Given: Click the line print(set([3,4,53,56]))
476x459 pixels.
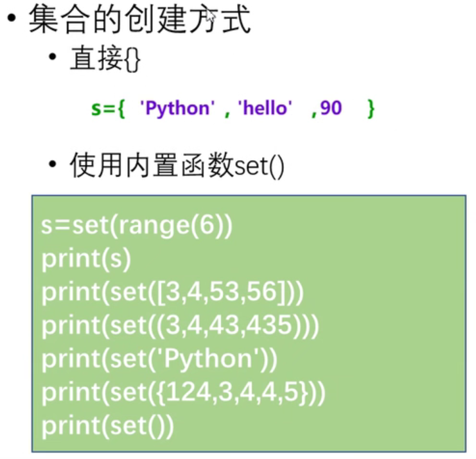Looking at the screenshot, I should (x=172, y=292).
